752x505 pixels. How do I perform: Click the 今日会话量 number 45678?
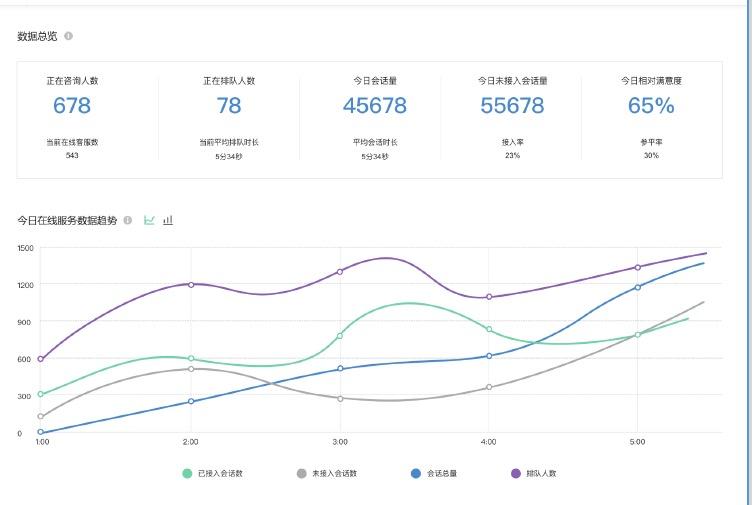point(375,106)
